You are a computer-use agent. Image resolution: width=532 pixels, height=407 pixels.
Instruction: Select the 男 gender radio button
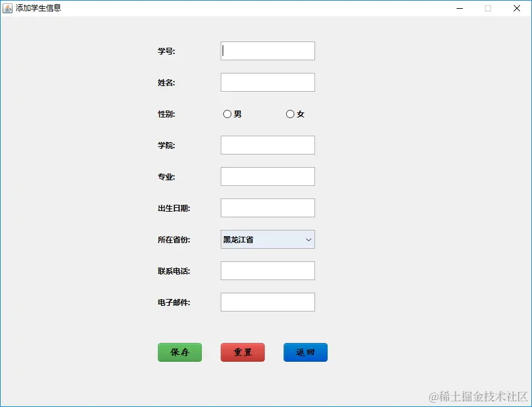(x=227, y=114)
